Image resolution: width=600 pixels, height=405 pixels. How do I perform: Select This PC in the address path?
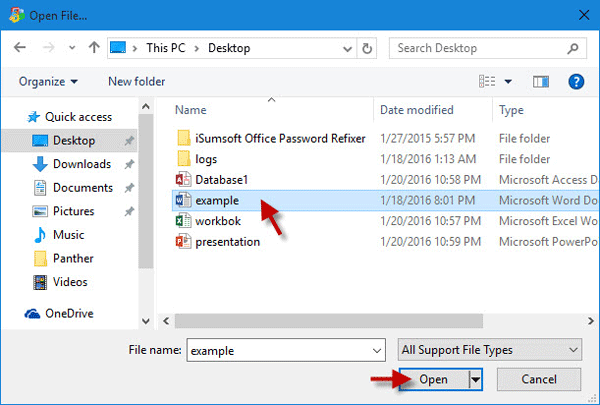[x=166, y=48]
